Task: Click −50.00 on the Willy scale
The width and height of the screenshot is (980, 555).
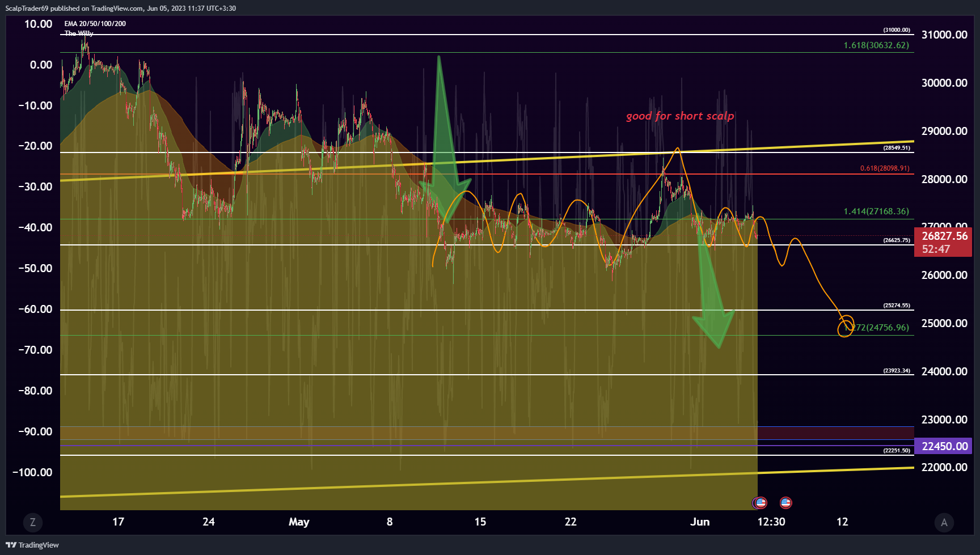Action: point(35,268)
